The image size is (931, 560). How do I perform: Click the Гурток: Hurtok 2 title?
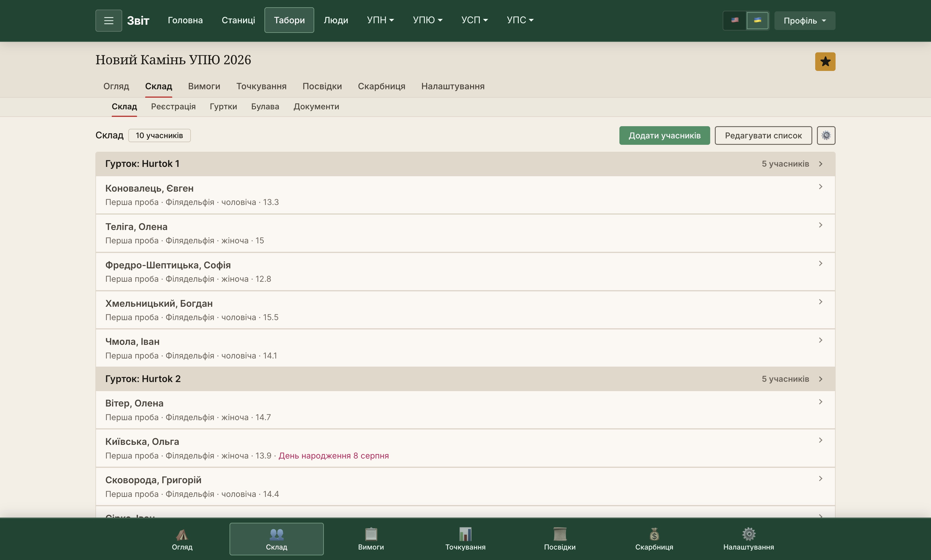click(143, 379)
